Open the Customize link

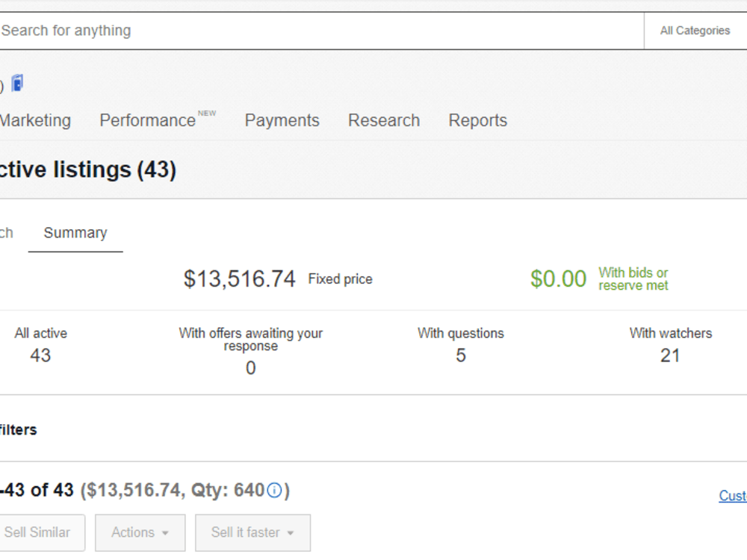[733, 496]
